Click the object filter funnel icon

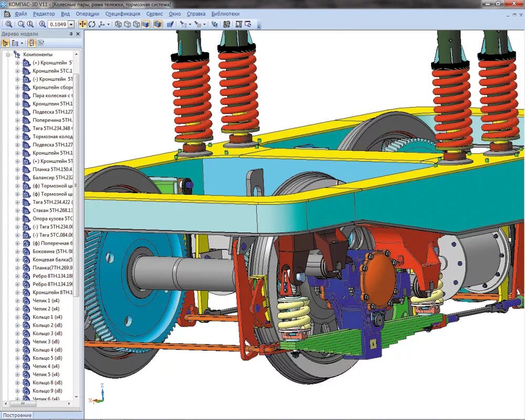(x=183, y=24)
